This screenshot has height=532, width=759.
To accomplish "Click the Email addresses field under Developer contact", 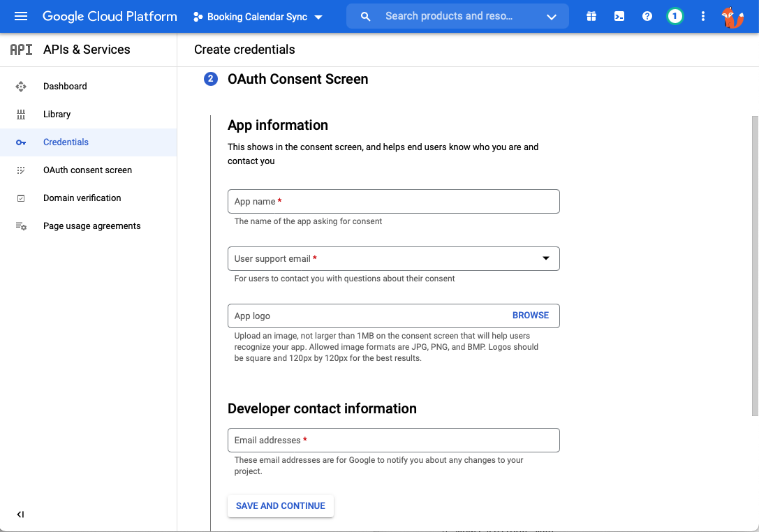I will [393, 440].
